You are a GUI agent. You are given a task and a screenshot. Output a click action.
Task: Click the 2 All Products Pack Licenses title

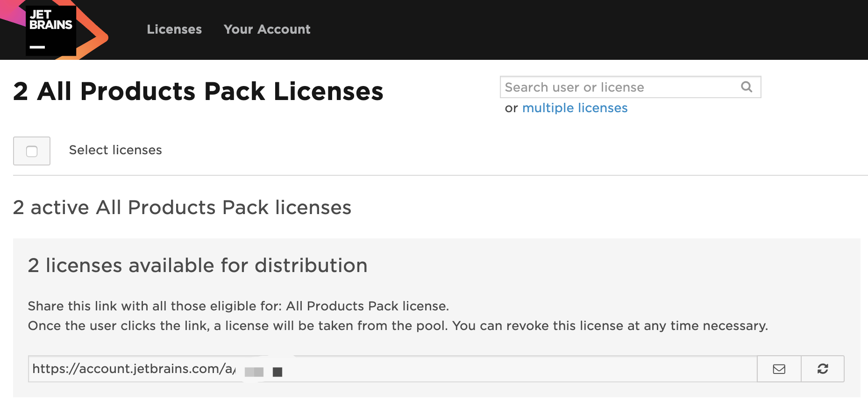tap(198, 91)
